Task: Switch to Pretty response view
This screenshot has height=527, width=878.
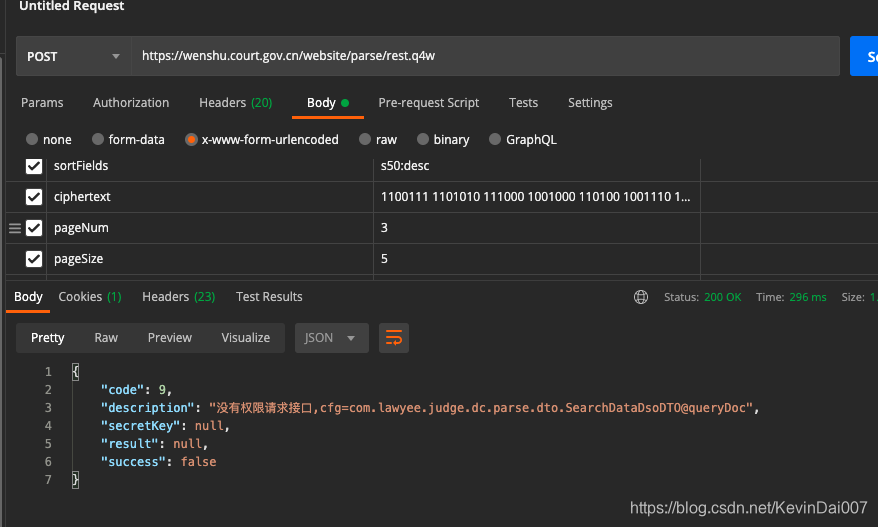Action: point(48,338)
